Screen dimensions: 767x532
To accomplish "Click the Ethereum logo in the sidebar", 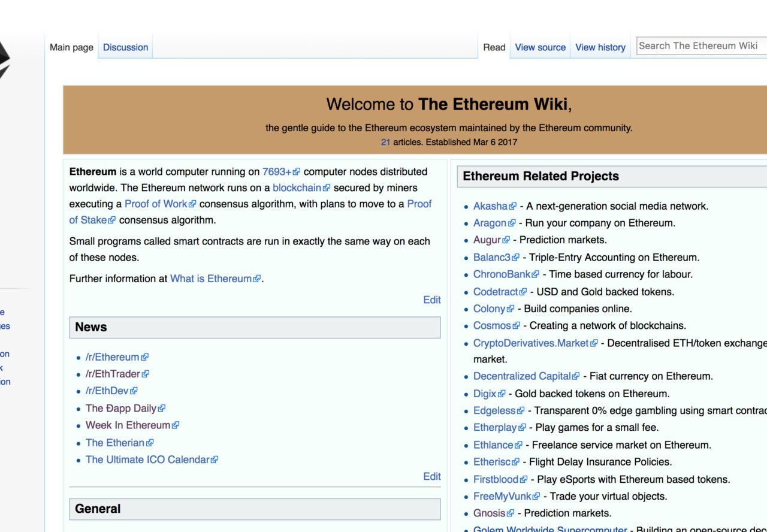I will [5, 60].
